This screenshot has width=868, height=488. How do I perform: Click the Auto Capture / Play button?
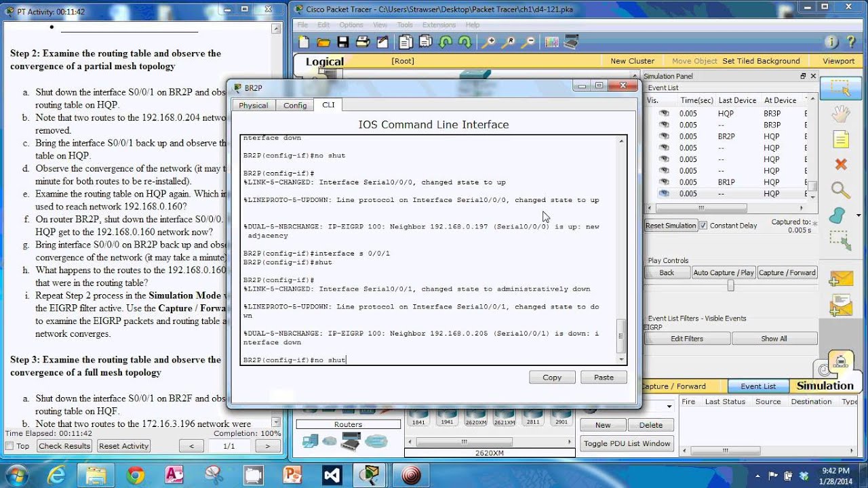coord(724,272)
